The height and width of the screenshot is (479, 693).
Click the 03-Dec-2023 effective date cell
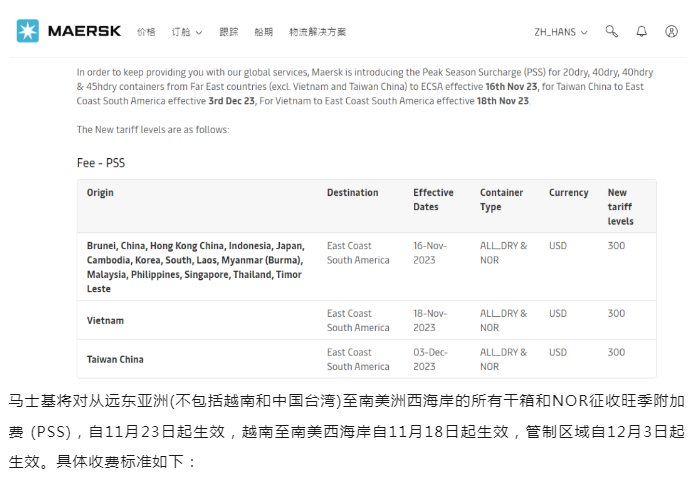(x=430, y=359)
